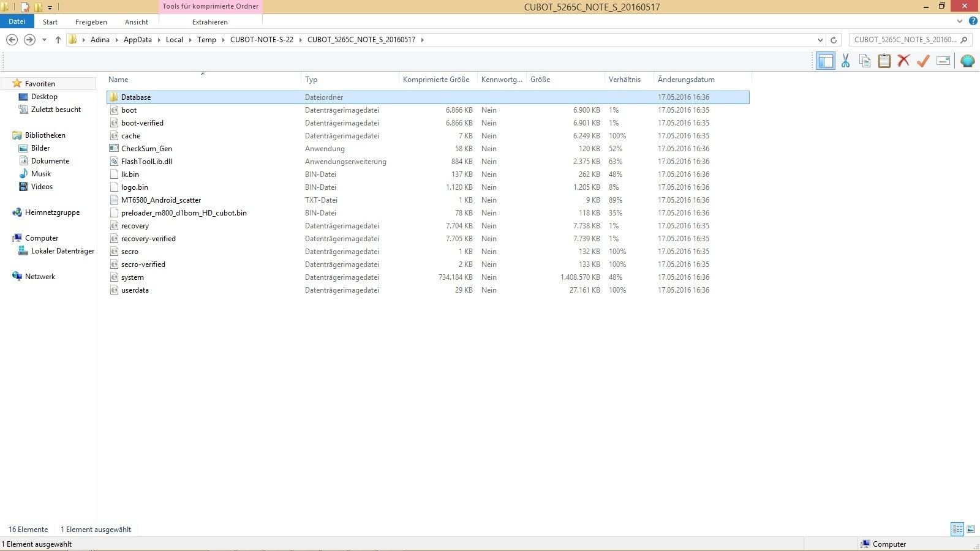980x551 pixels.
Task: Click the search magnifier icon
Action: (964, 40)
